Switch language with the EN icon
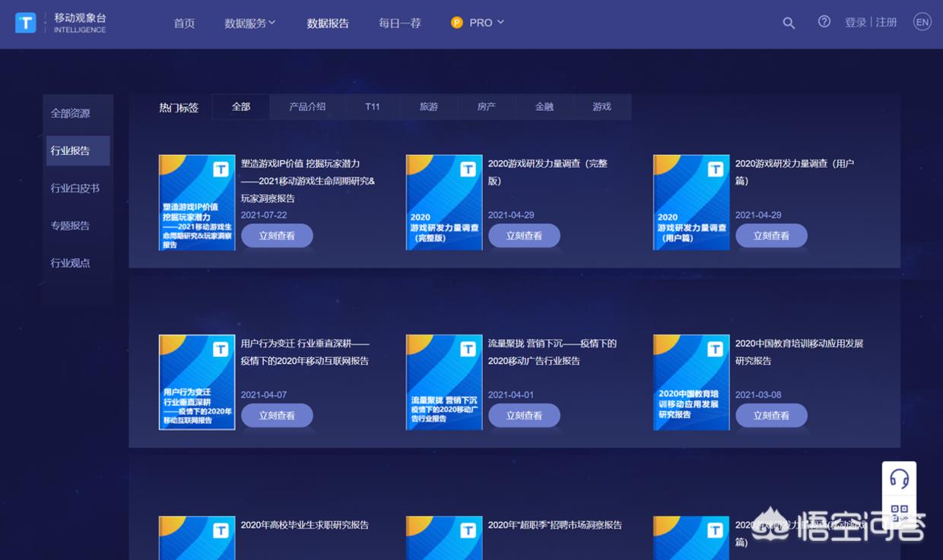 (922, 22)
